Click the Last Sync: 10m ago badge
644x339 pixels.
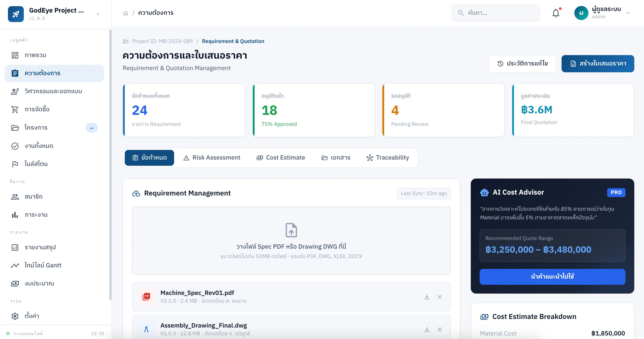pyautogui.click(x=424, y=193)
